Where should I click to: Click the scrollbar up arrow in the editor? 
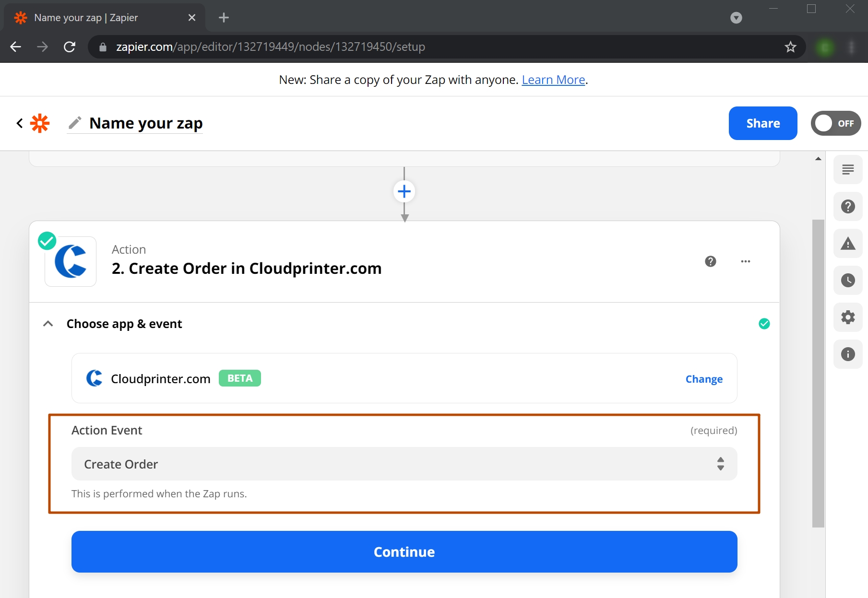coord(818,159)
